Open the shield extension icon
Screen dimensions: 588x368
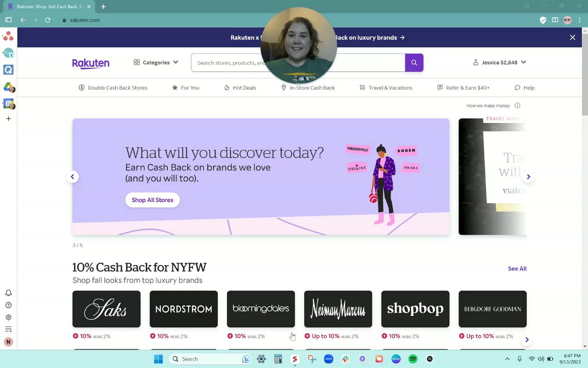(543, 20)
